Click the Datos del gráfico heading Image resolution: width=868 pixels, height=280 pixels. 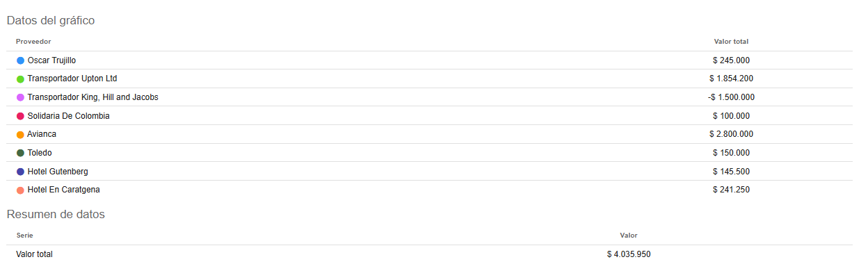(x=51, y=21)
